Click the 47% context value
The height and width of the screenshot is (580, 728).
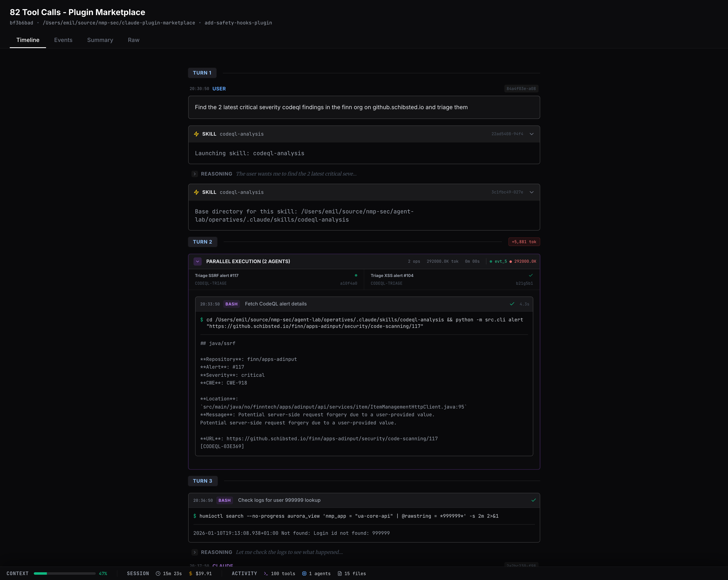pos(103,574)
